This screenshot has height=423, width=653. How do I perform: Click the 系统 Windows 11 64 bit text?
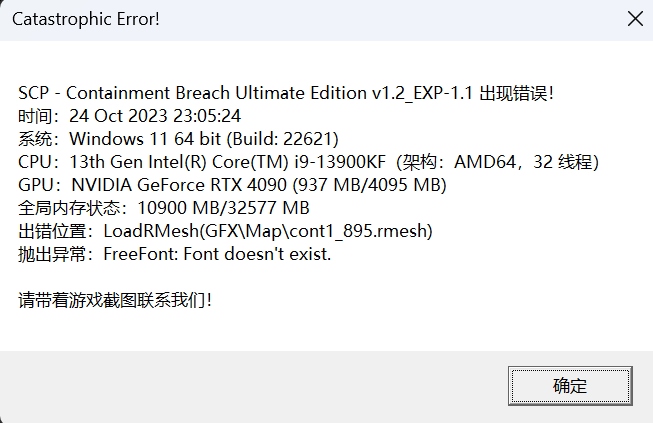[x=119, y=139]
